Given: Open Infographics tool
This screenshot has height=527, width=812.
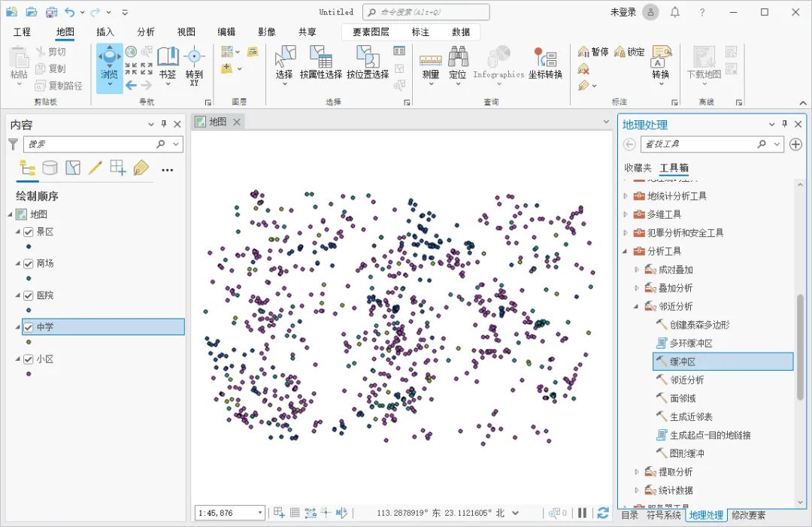Looking at the screenshot, I should (498, 64).
